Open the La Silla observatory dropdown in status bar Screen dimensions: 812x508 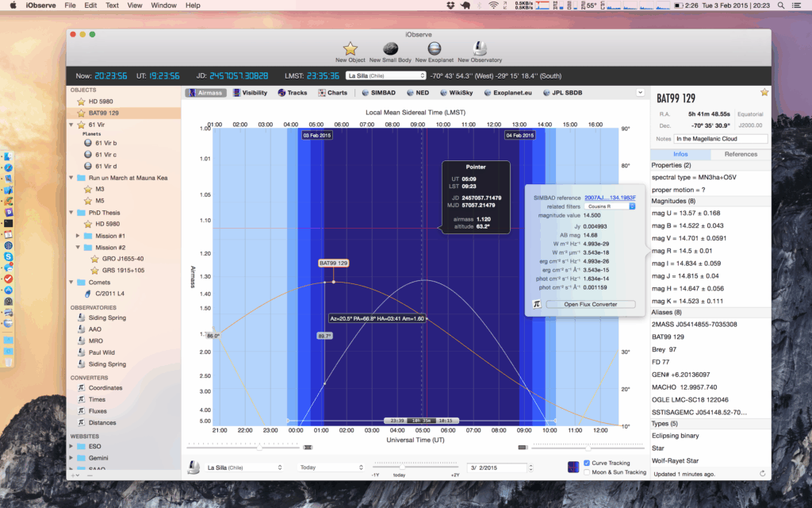click(386, 75)
